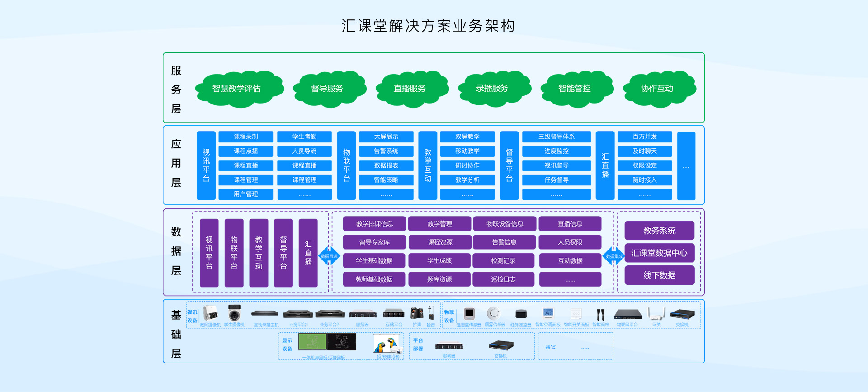868x392 pixels.
Task: Select the 学生摄像机 camera icon
Action: [234, 313]
